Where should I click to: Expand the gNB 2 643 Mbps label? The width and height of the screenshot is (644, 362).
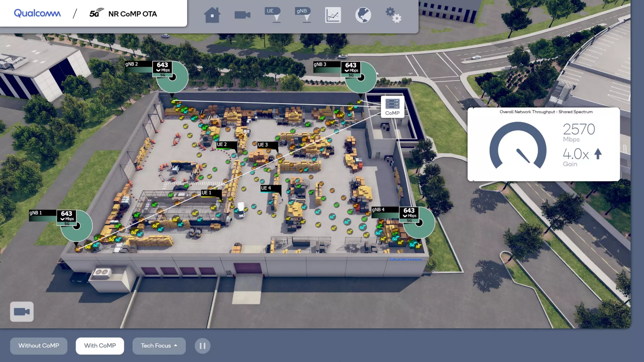click(x=162, y=68)
